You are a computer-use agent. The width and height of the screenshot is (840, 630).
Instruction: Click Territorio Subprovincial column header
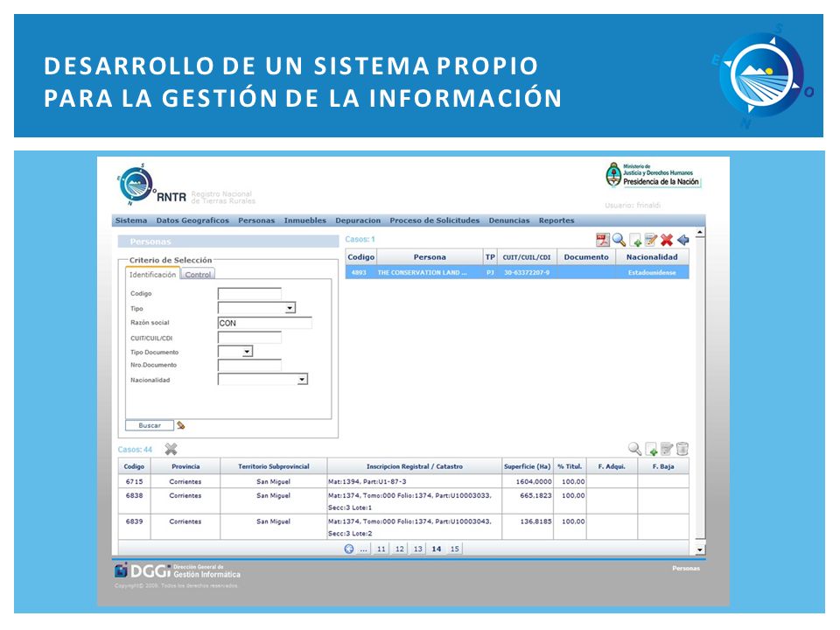click(274, 466)
